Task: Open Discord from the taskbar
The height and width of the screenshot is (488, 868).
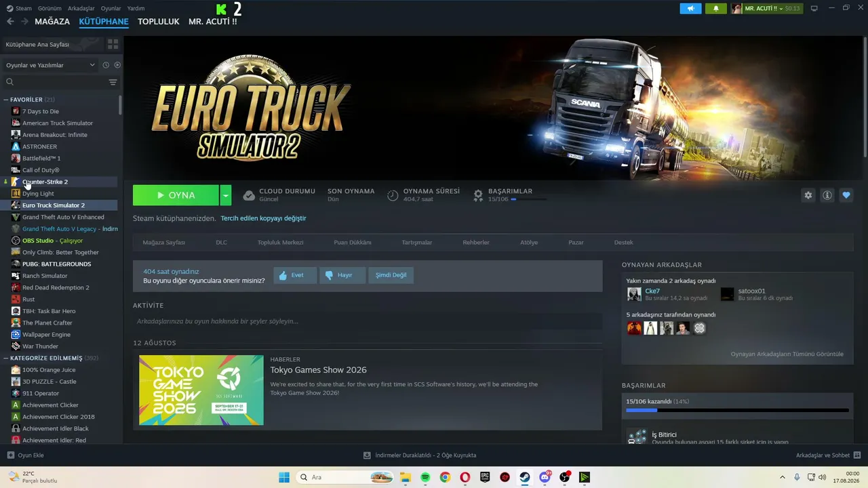Action: 545,477
